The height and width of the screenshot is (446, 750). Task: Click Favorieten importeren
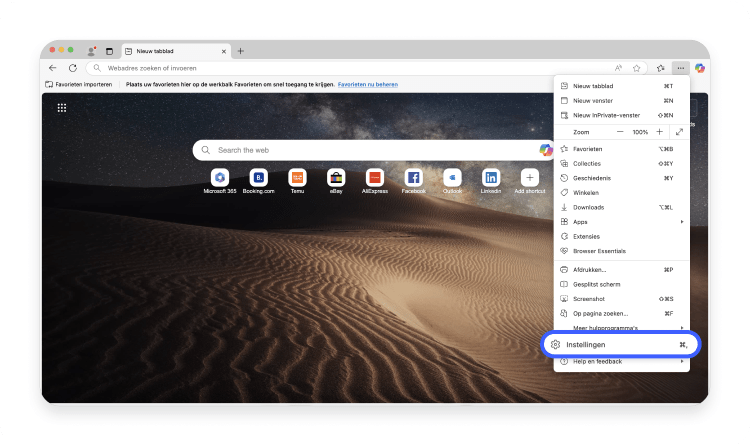[79, 84]
